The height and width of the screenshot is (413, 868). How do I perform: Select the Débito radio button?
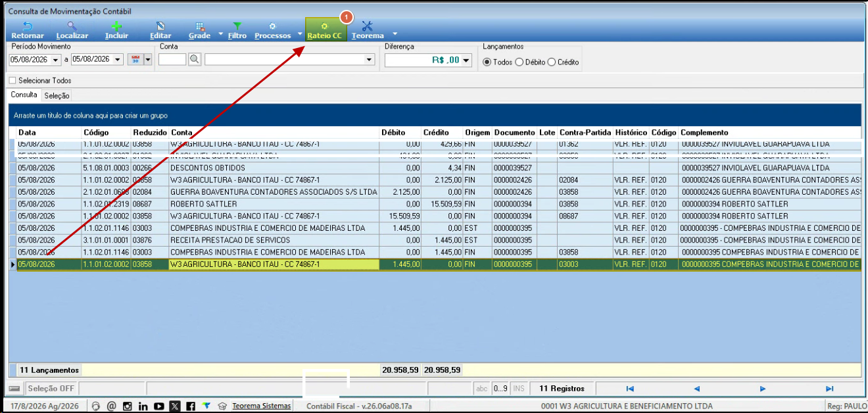(x=519, y=62)
